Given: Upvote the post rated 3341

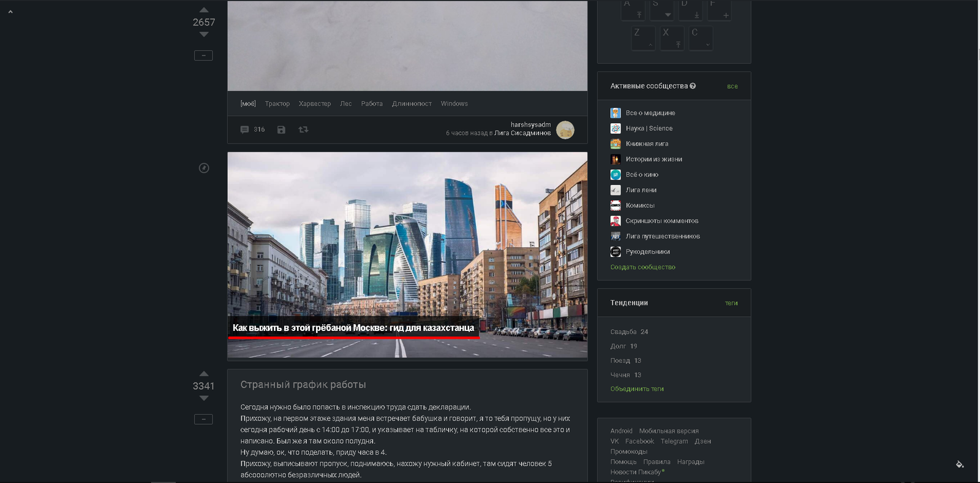Looking at the screenshot, I should [204, 373].
